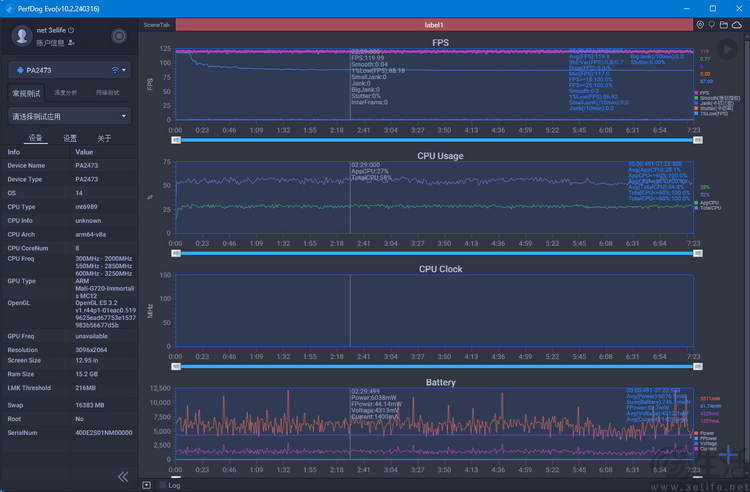This screenshot has width=750, height=492.
Task: Click the Value column header
Action: point(84,152)
